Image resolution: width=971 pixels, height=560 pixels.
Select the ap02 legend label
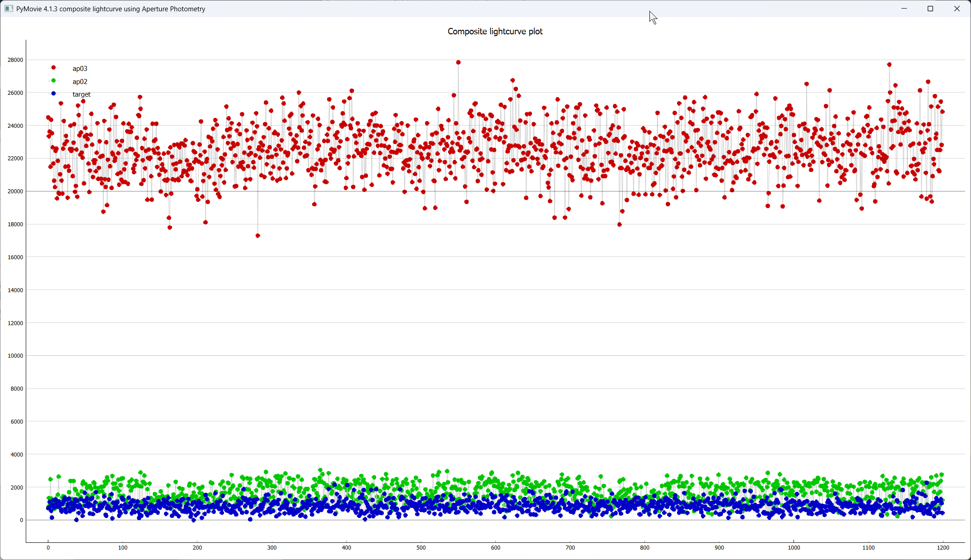pos(80,82)
